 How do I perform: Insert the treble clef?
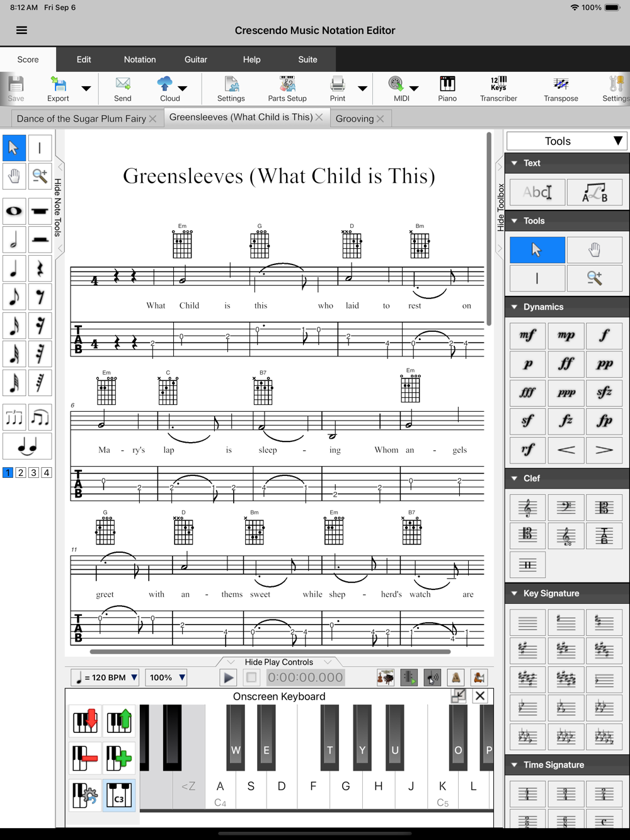pyautogui.click(x=528, y=507)
